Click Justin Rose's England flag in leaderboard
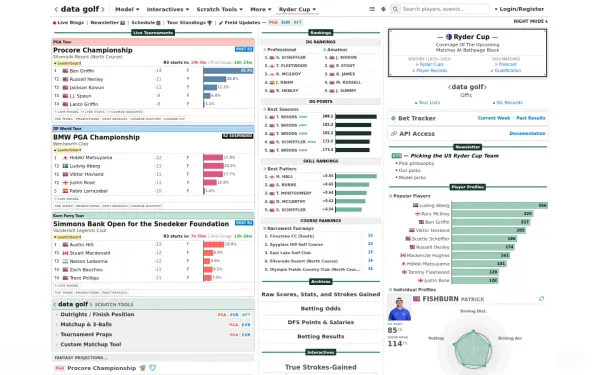600x375 pixels. 65,182
